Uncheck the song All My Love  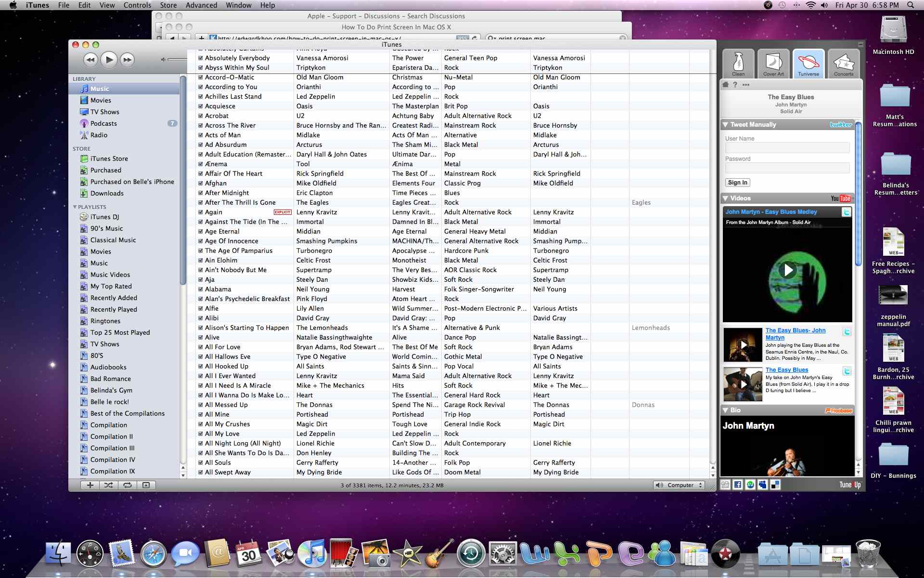(201, 433)
